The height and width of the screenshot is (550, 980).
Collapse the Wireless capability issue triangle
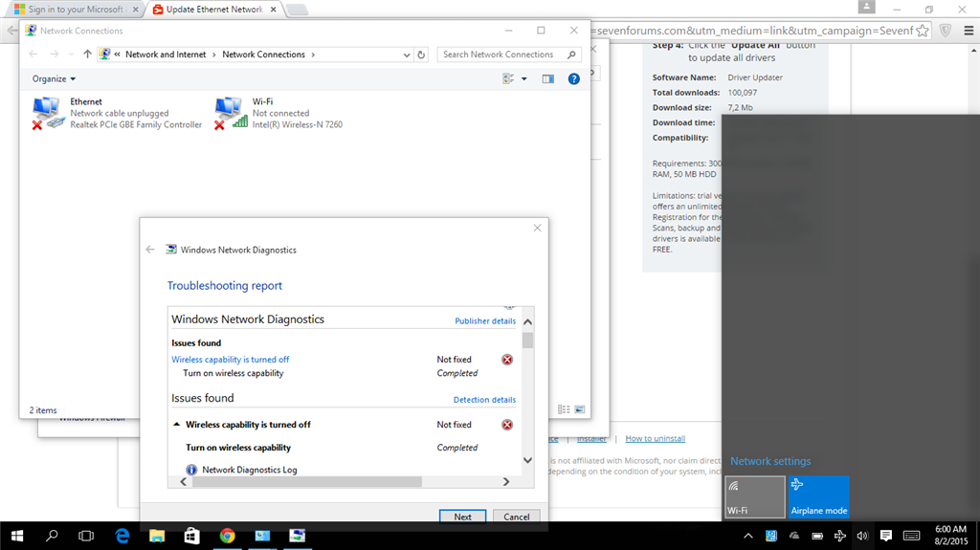coord(176,425)
